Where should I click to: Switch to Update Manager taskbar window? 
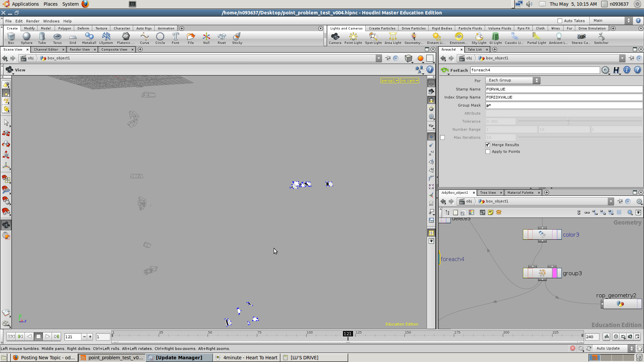pos(179,358)
